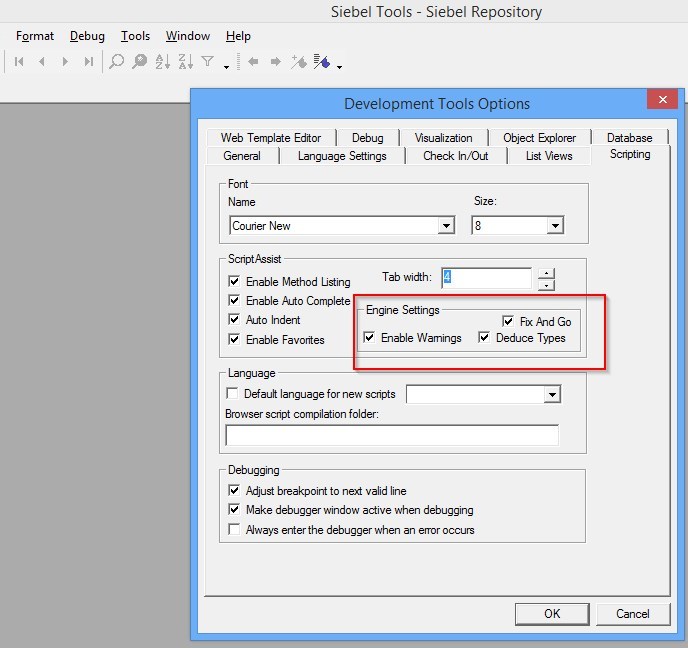Open the font Name dropdown
The height and width of the screenshot is (648, 688).
coord(446,226)
